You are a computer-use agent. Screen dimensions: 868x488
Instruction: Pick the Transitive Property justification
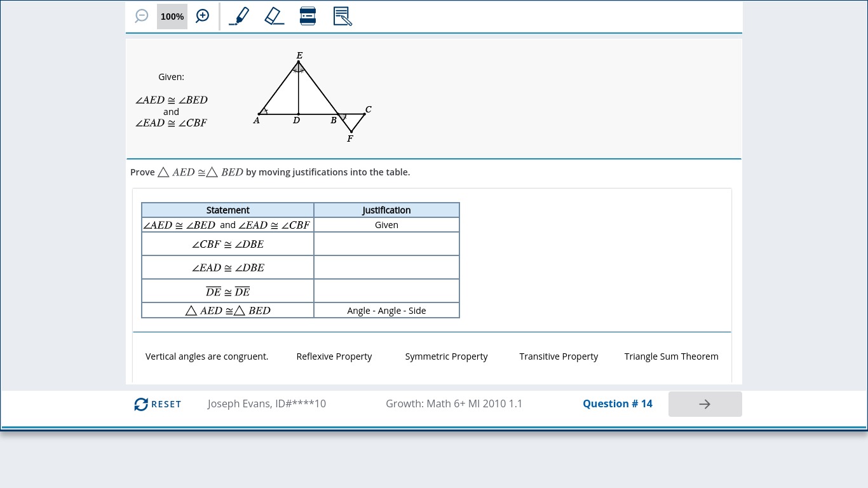click(559, 356)
